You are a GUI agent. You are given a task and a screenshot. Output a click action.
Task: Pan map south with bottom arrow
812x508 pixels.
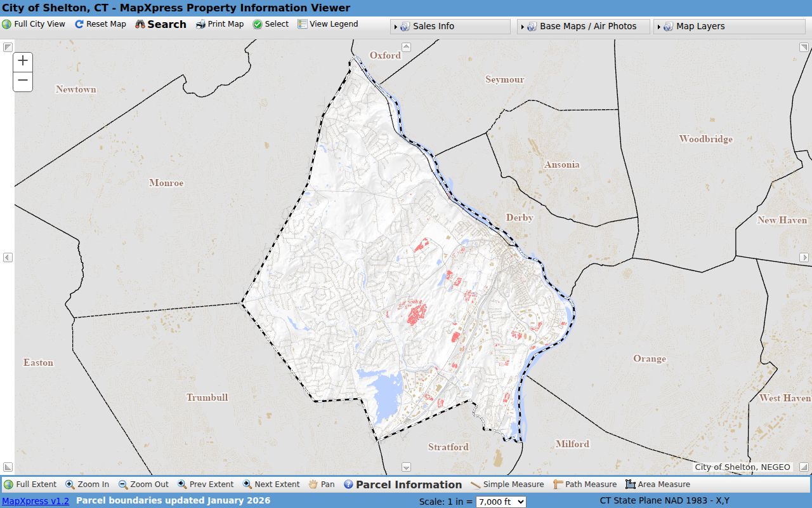coord(407,467)
